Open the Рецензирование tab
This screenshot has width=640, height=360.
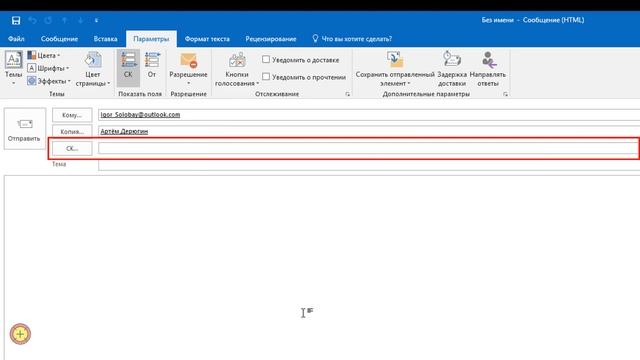tap(271, 39)
